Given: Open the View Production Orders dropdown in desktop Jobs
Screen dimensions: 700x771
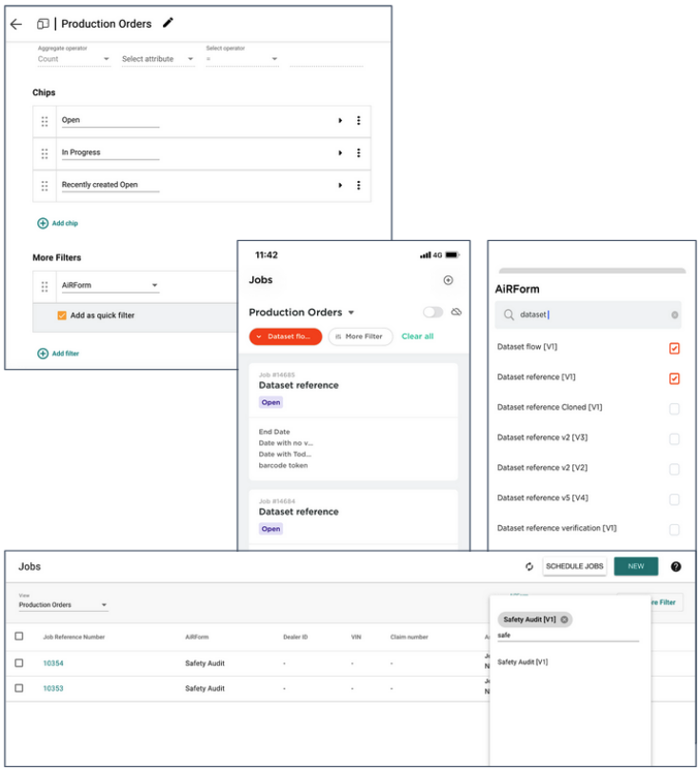Looking at the screenshot, I should click(63, 605).
